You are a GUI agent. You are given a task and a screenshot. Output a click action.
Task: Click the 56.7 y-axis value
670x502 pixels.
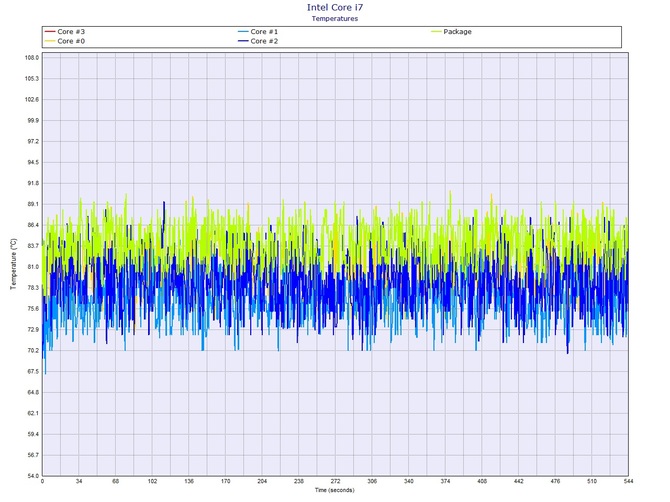pos(33,455)
